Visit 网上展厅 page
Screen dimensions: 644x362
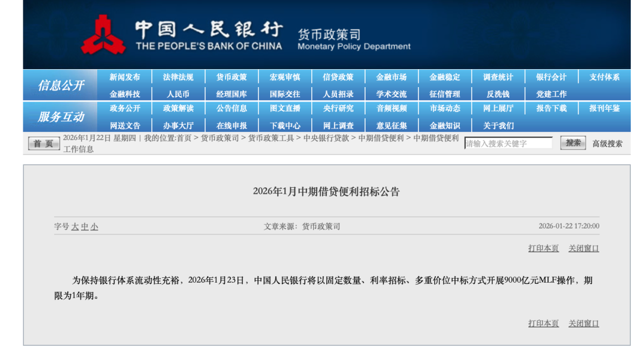[498, 109]
